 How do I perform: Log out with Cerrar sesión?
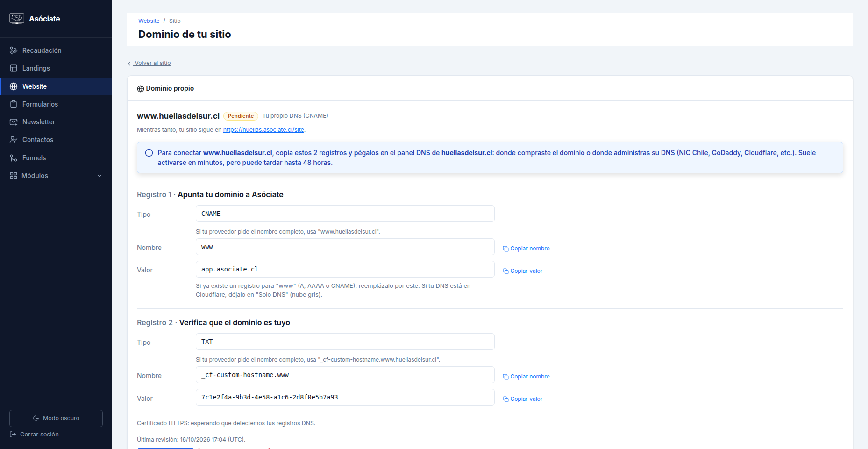[x=35, y=435]
